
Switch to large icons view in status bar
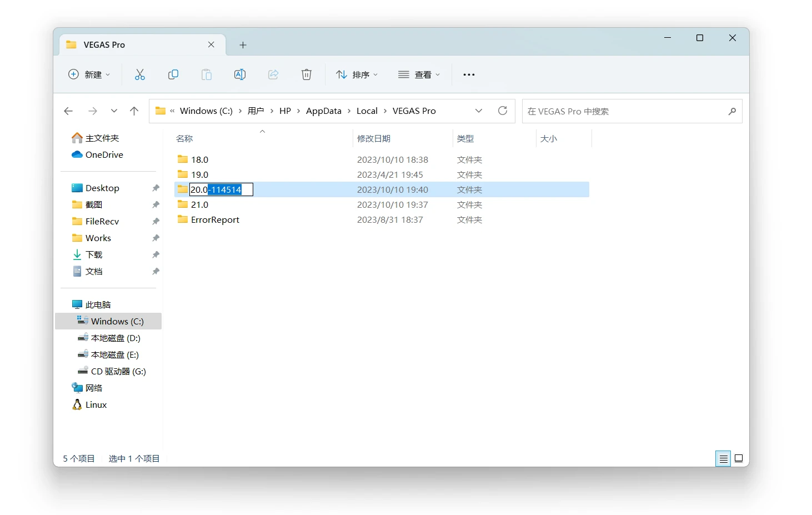click(x=739, y=459)
